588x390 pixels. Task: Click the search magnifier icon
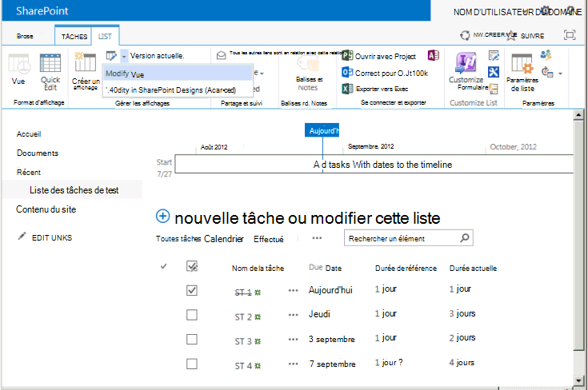click(465, 238)
